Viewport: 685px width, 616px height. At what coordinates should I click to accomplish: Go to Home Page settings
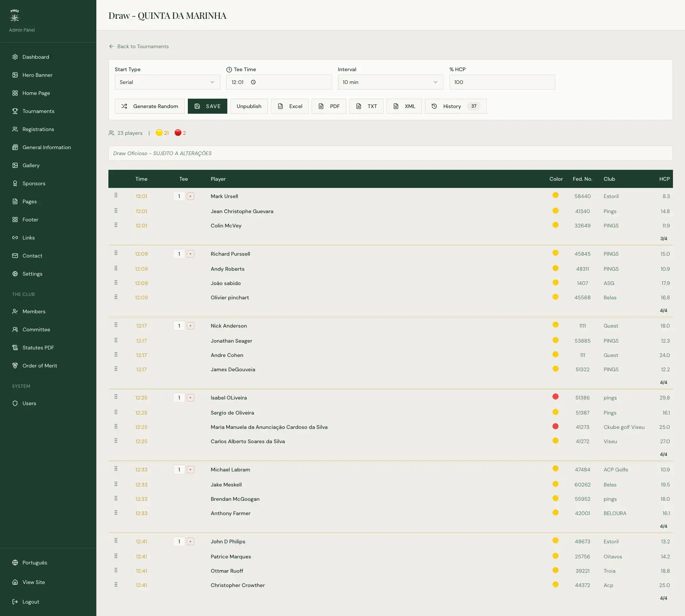(48, 93)
